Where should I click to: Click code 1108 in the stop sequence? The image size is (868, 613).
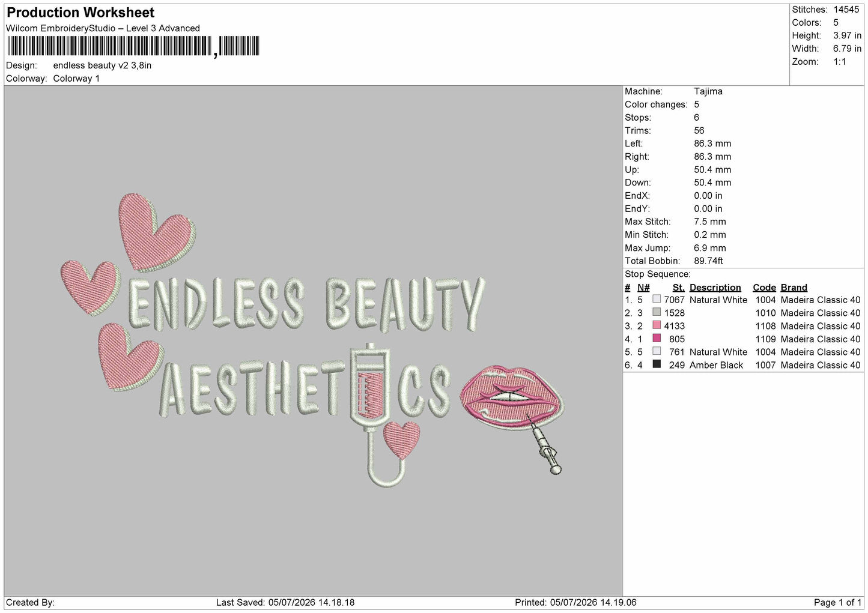766,326
